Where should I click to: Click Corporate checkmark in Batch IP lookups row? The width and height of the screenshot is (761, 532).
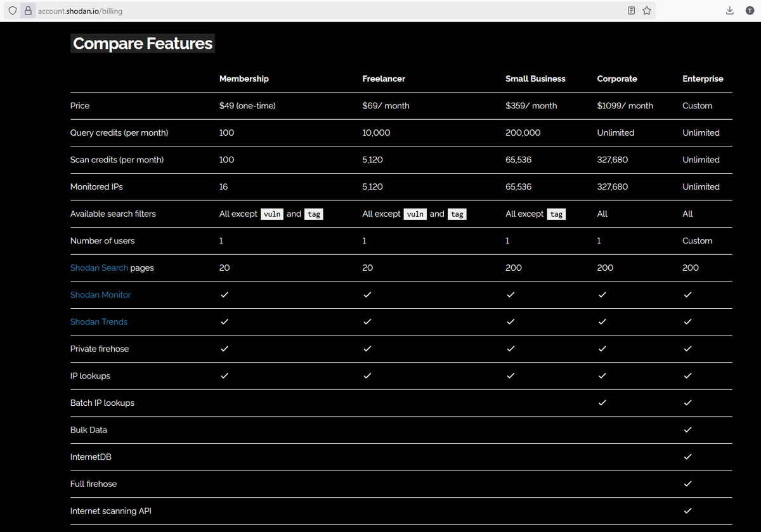[x=602, y=403]
